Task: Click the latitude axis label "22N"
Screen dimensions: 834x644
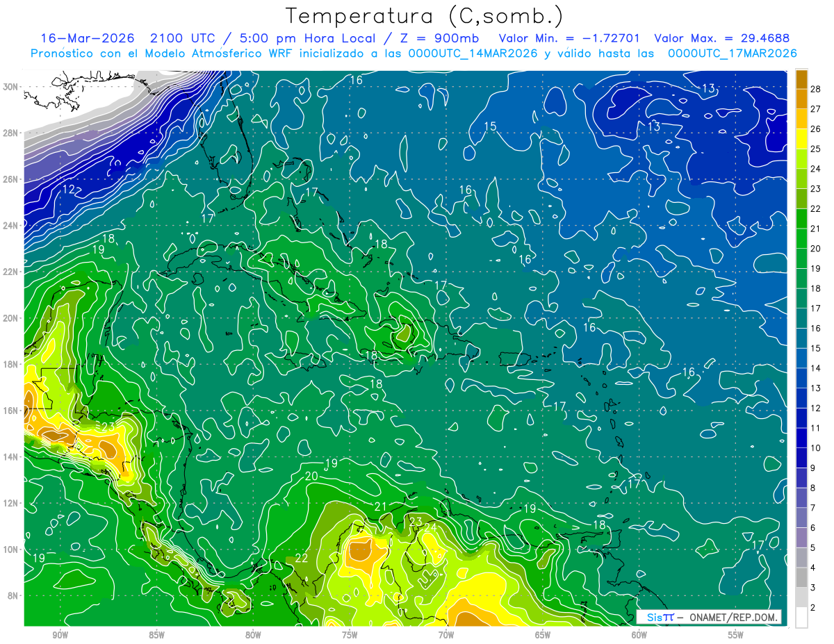Action: tap(11, 272)
